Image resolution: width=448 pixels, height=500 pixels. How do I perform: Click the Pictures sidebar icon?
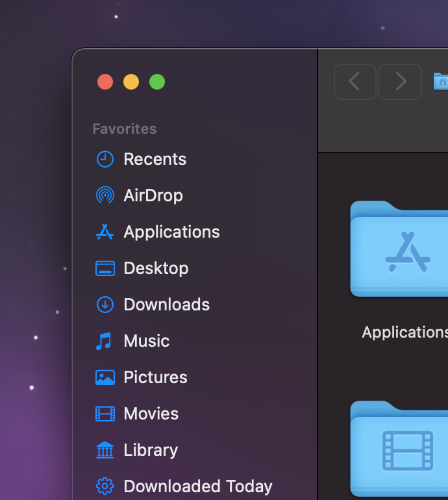click(105, 377)
